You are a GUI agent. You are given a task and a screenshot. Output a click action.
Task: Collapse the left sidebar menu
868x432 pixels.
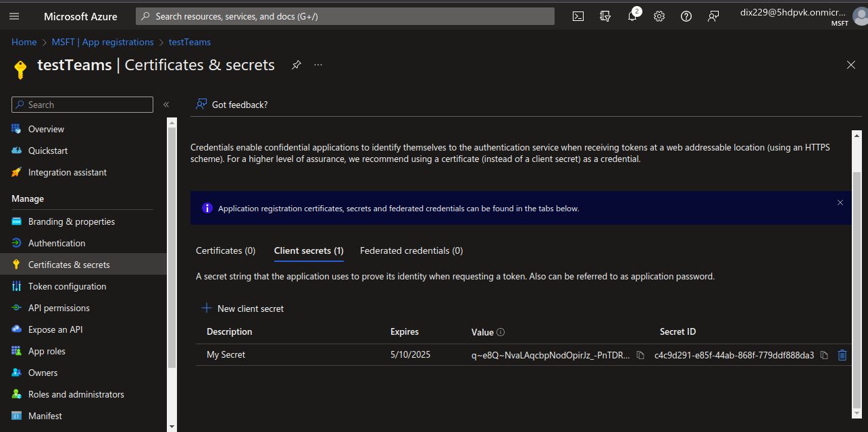(x=166, y=105)
